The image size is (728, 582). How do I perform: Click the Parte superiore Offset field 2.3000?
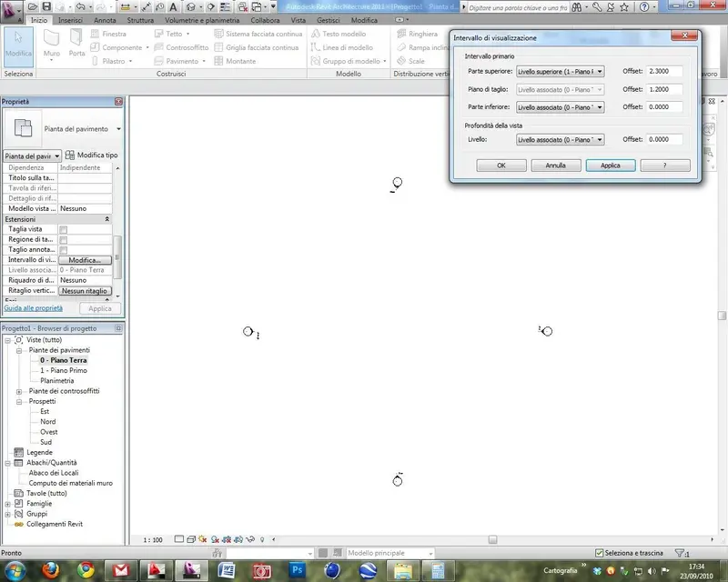coord(664,72)
